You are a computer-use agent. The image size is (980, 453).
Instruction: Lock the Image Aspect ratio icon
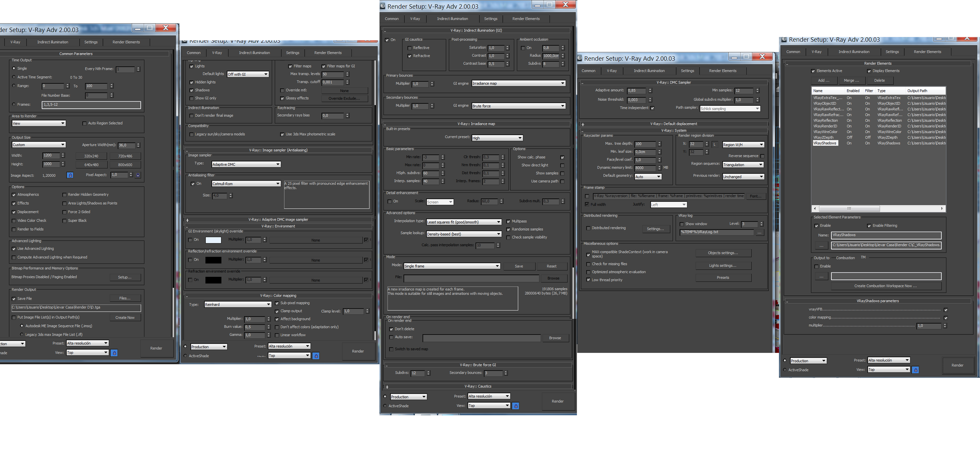click(70, 175)
